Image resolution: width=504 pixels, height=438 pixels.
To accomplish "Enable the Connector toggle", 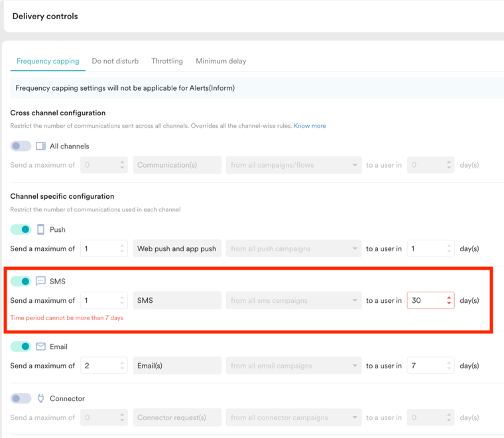I will coord(21,398).
